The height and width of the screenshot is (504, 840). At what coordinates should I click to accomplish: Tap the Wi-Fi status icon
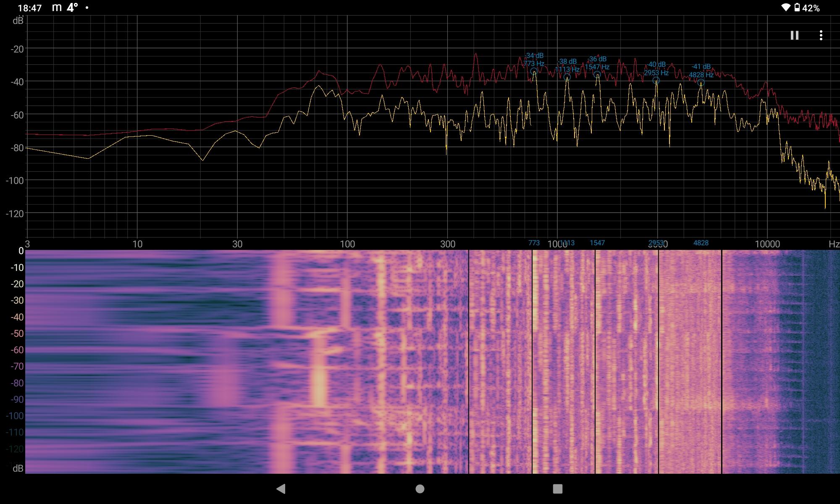(x=785, y=8)
